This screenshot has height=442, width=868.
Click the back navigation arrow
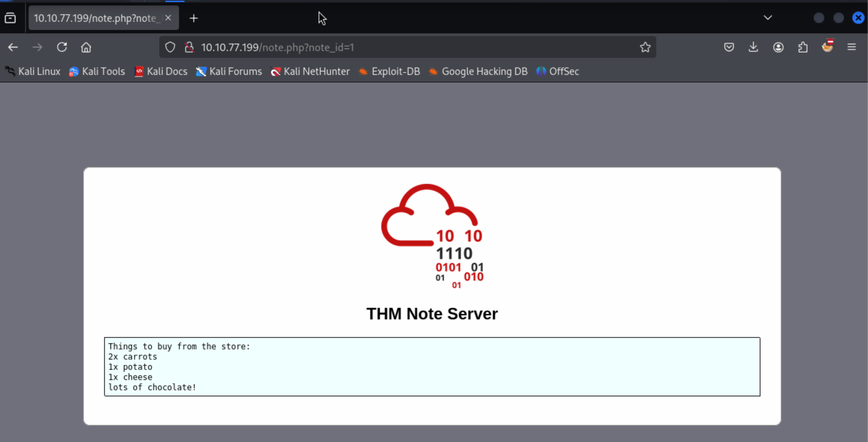click(x=13, y=47)
